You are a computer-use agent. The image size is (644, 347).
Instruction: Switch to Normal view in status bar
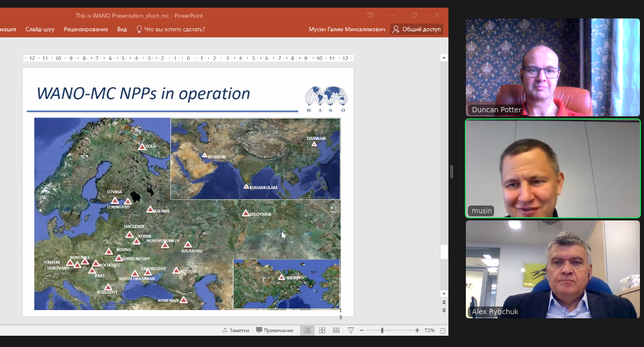click(x=307, y=331)
